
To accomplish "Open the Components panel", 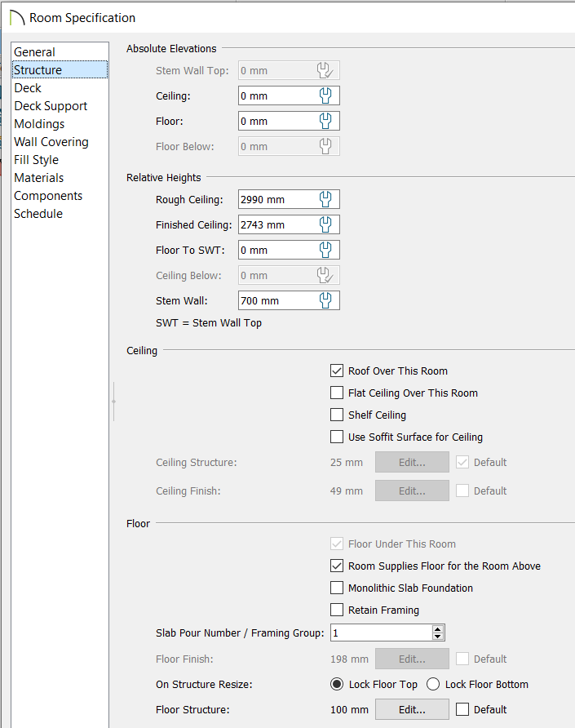I will coord(60,195).
